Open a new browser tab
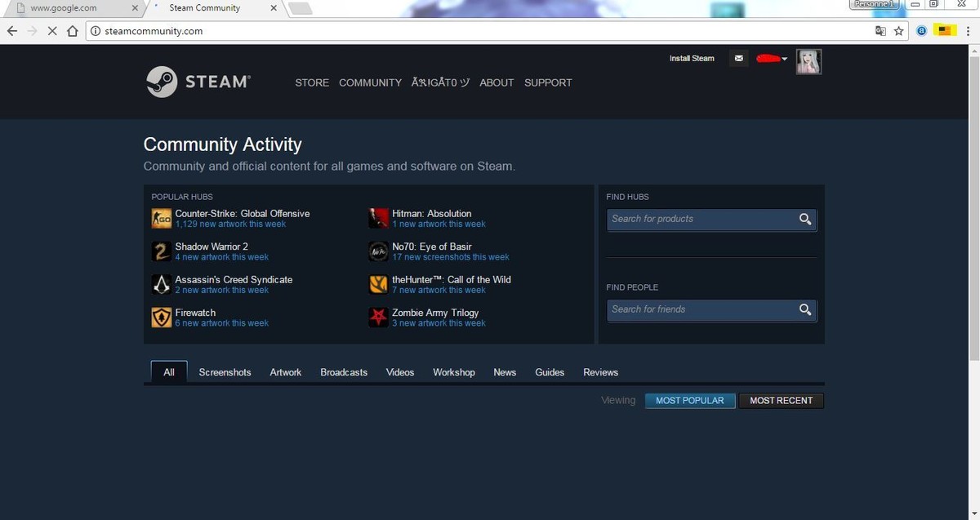980x520 pixels. point(300,8)
